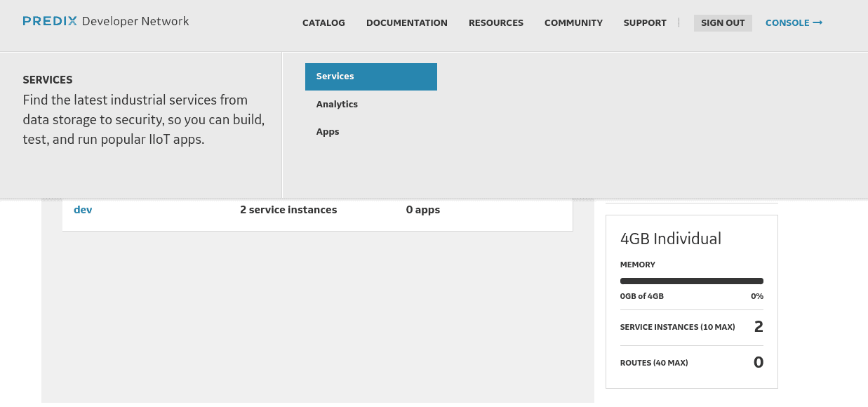Select Apps in the catalog submenu
Screen dimensions: 868x407
coord(328,131)
